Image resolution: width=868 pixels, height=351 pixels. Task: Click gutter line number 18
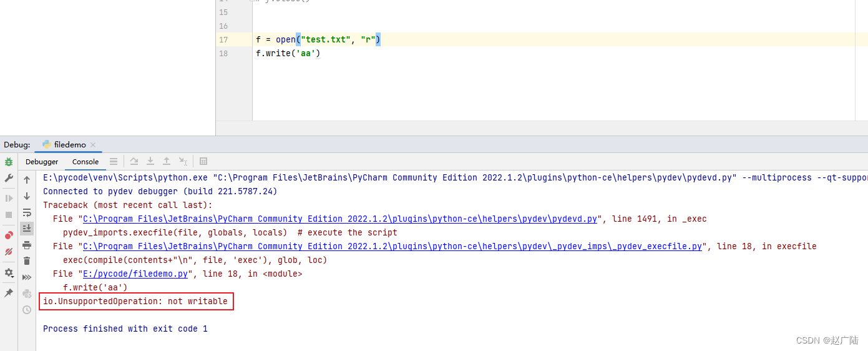point(223,54)
